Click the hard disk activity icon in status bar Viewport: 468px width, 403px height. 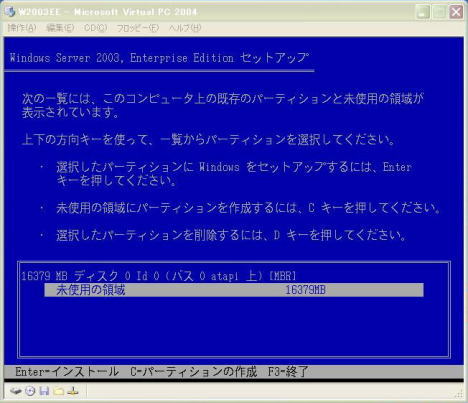[16, 391]
